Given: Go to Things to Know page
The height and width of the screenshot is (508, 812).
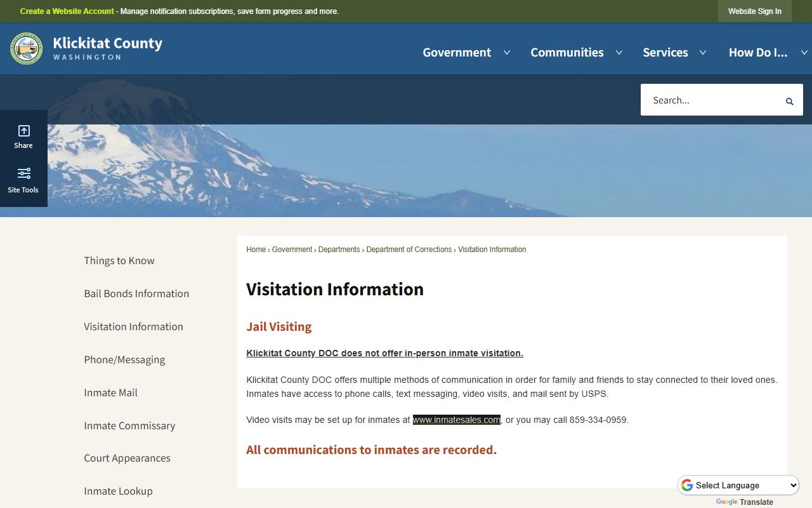Looking at the screenshot, I should (x=119, y=260).
